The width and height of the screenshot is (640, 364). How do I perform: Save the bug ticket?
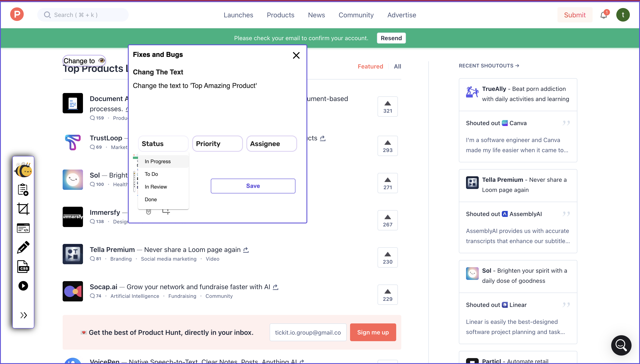pyautogui.click(x=253, y=186)
